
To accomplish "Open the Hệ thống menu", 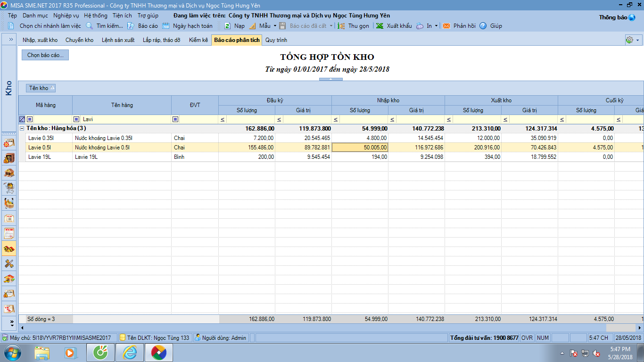I will [96, 16].
